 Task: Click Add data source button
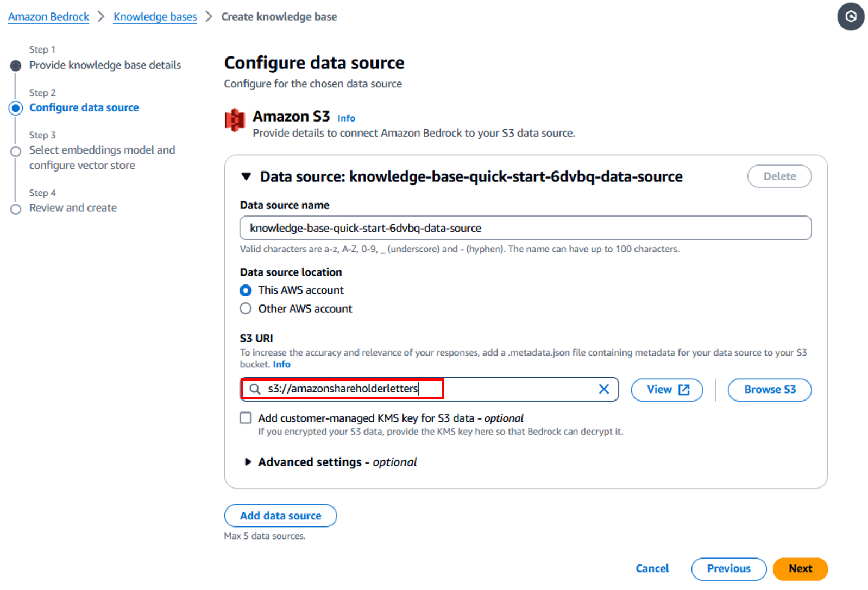(280, 516)
